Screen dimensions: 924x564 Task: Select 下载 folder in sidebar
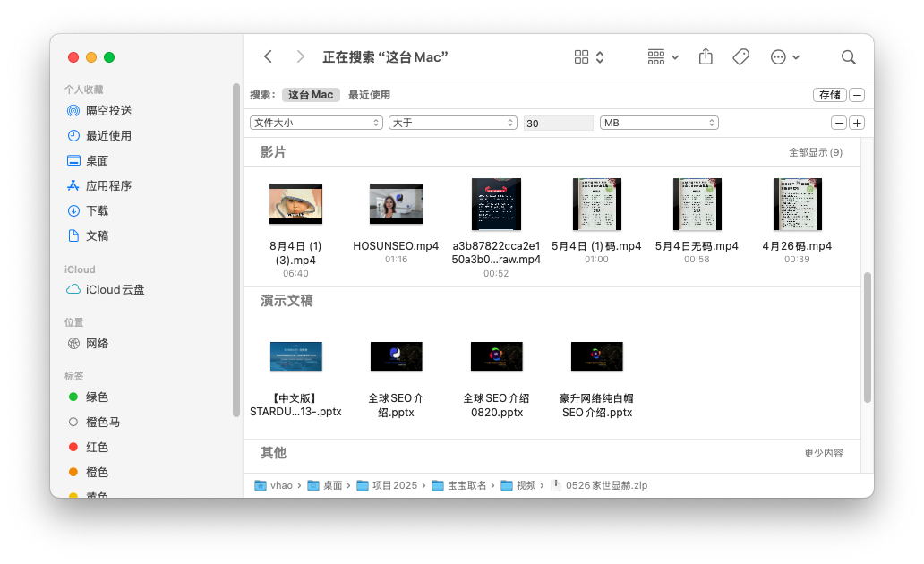(97, 211)
